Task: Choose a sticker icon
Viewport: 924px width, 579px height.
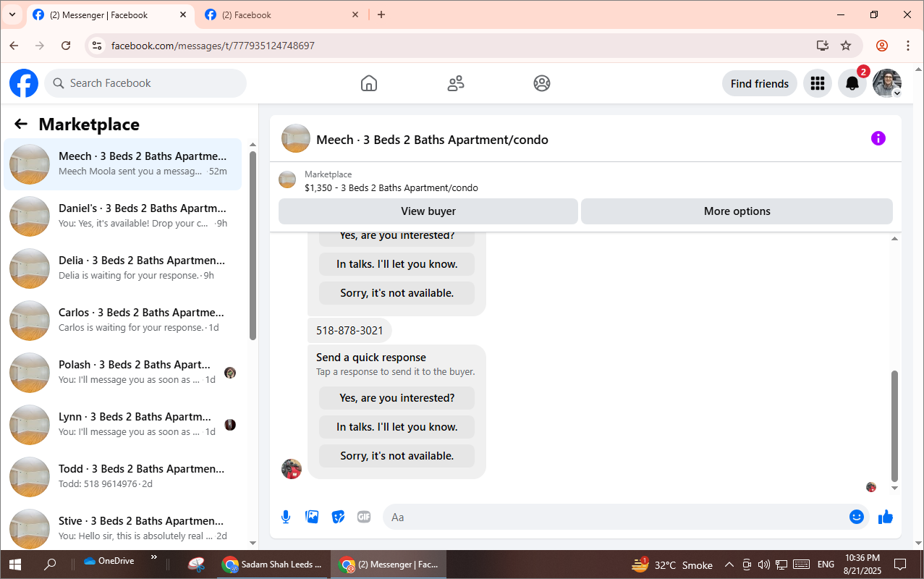Action: click(338, 517)
